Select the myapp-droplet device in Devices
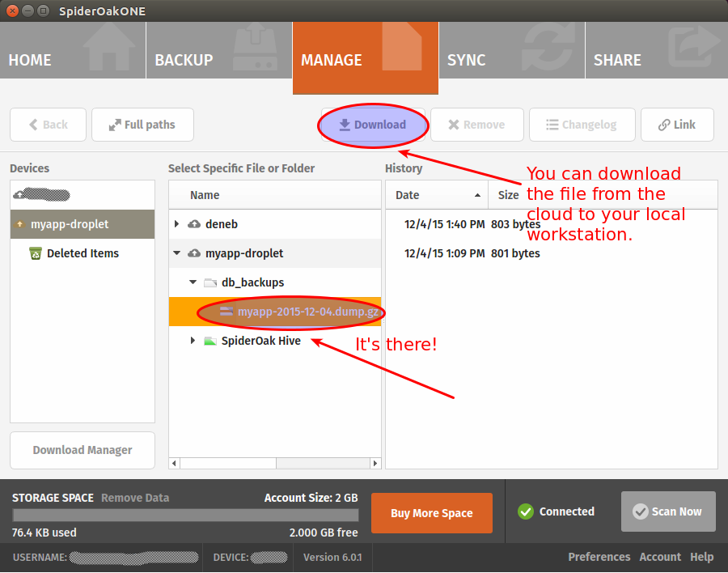 click(x=83, y=224)
